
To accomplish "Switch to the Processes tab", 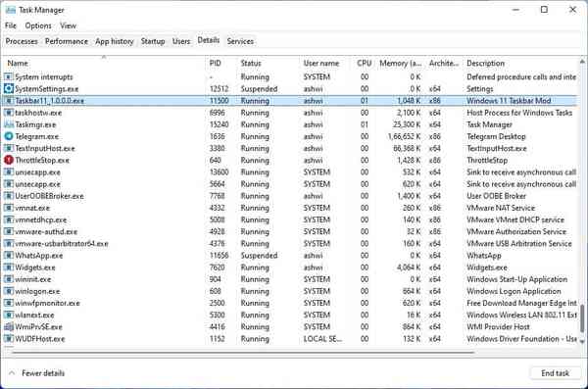I will pyautogui.click(x=22, y=41).
